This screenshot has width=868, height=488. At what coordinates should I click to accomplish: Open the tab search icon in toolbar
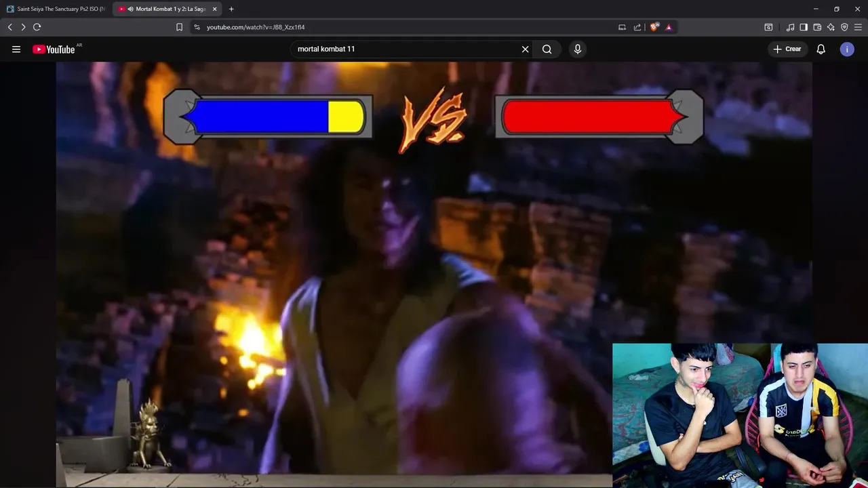click(x=768, y=27)
